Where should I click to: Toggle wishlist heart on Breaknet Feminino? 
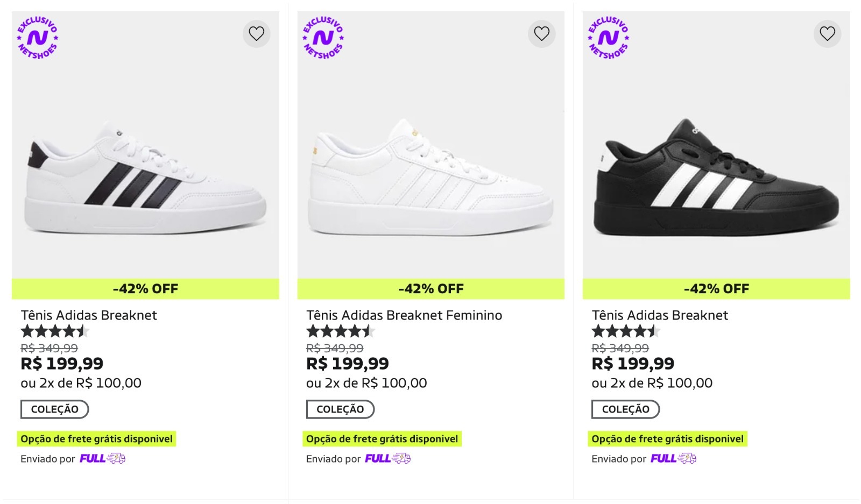541,34
